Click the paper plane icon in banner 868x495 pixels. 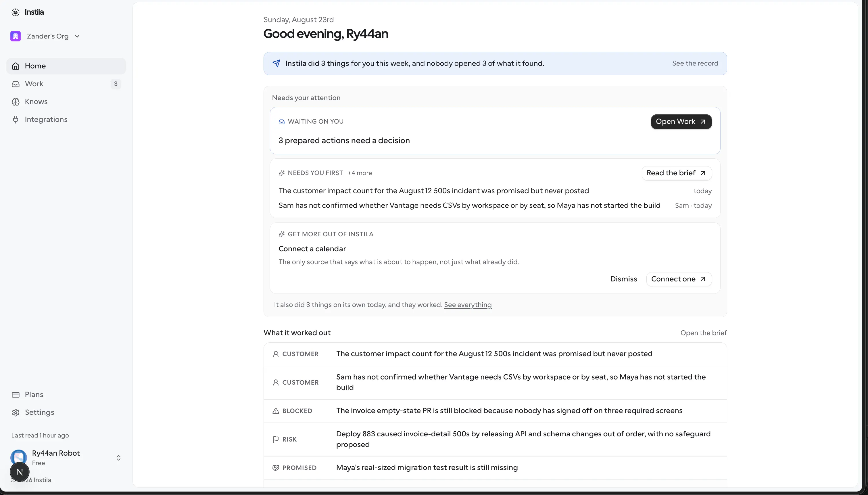point(276,64)
